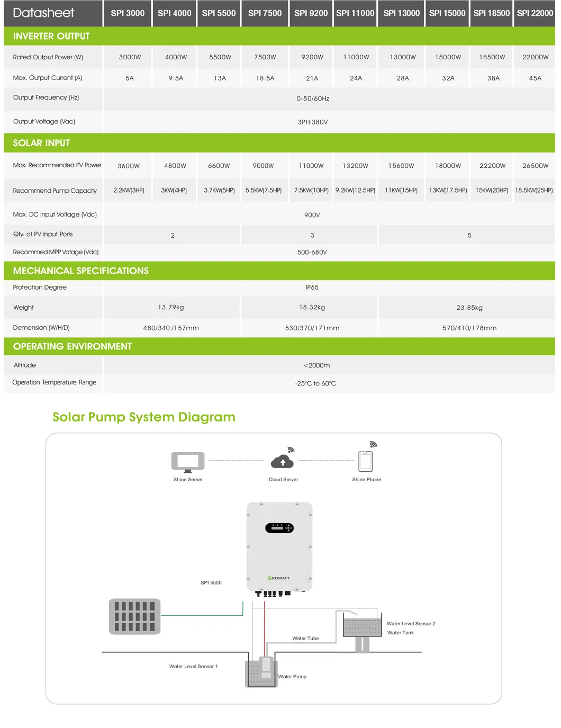Click the Shine Phone smartphone icon
Viewport: 561px width, 728px height.
[366, 461]
